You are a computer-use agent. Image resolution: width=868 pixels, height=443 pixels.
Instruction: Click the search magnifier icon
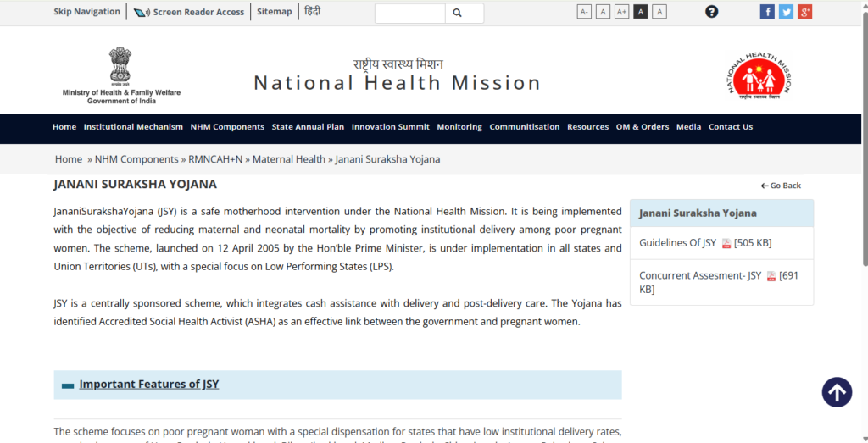click(457, 13)
